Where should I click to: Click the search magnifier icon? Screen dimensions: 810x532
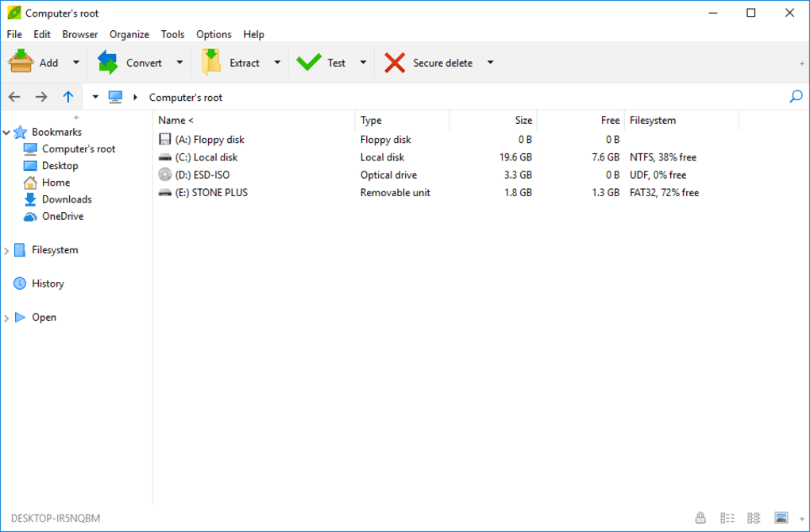pyautogui.click(x=796, y=97)
